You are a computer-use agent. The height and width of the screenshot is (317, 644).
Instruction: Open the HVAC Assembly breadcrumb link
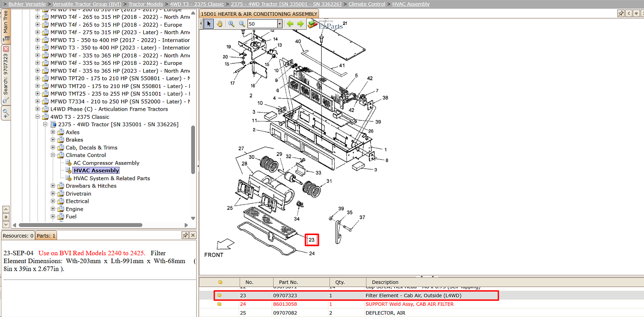[411, 4]
